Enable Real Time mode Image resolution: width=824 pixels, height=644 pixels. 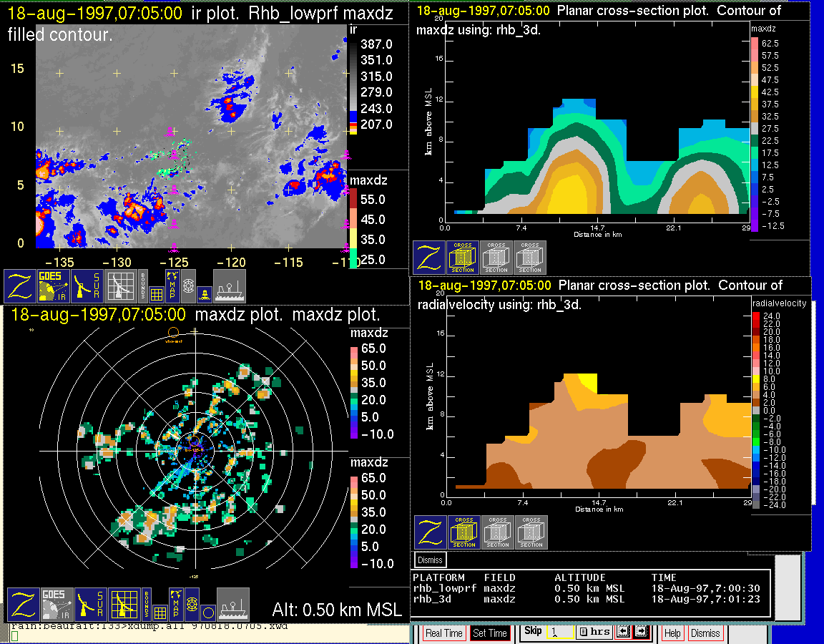[443, 633]
